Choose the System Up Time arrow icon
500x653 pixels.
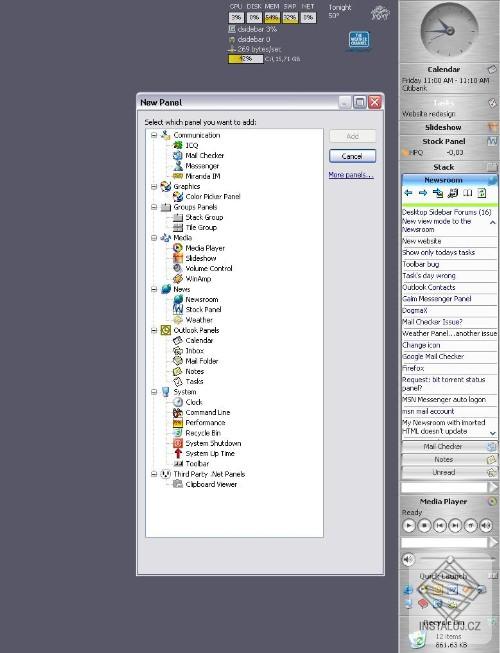[178, 453]
